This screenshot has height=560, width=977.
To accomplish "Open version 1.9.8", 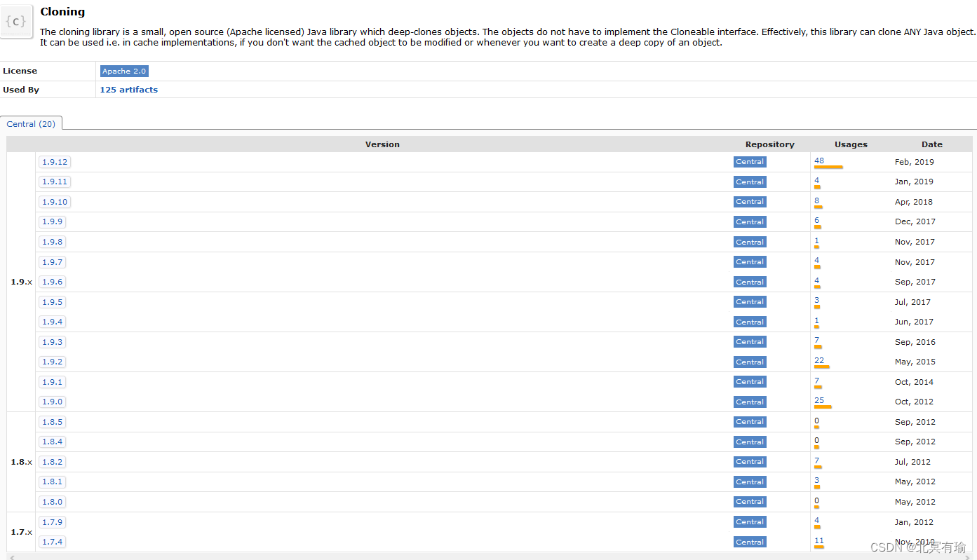I will [53, 242].
